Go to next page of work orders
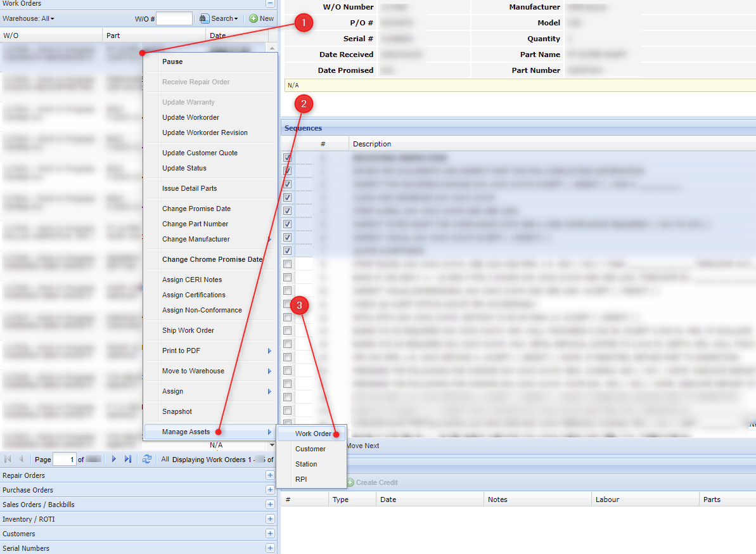This screenshot has height=554, width=756. point(114,459)
